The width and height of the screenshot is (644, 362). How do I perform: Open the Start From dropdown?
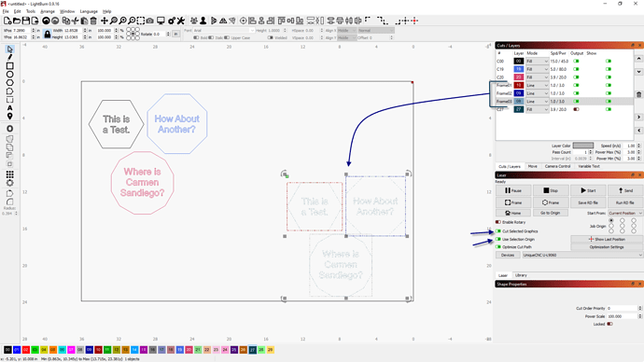point(624,213)
